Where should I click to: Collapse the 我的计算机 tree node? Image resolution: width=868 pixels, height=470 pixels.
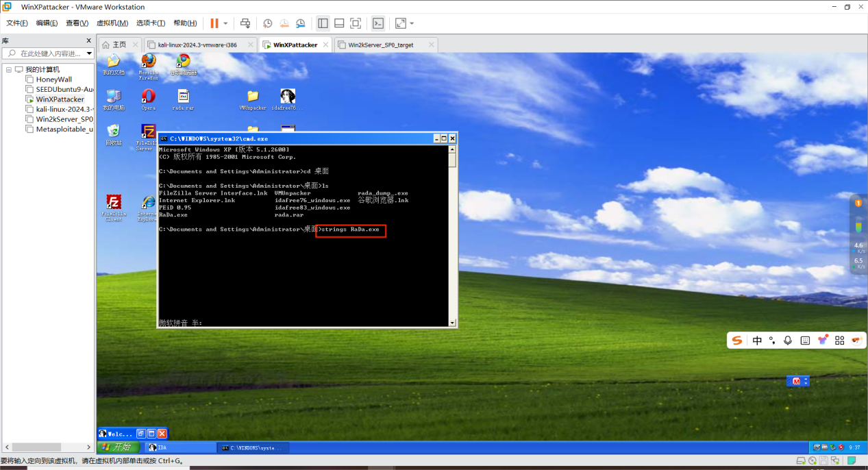(x=9, y=69)
